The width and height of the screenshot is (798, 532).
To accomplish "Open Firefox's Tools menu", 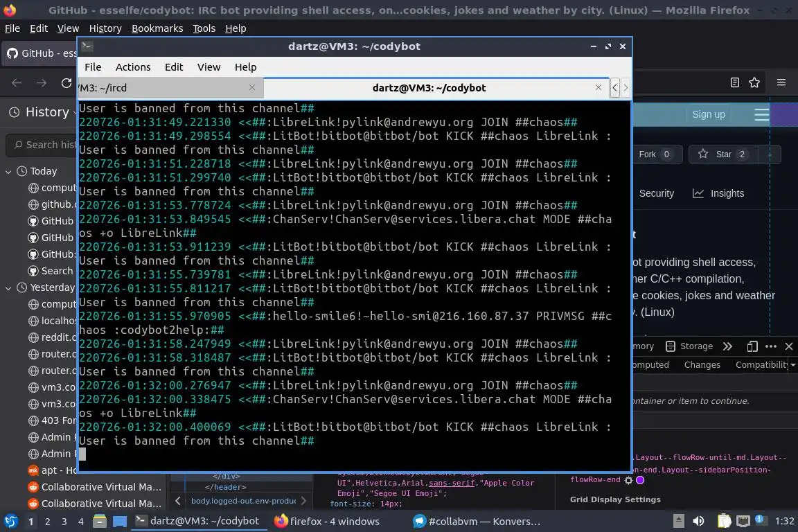I will pyautogui.click(x=204, y=28).
